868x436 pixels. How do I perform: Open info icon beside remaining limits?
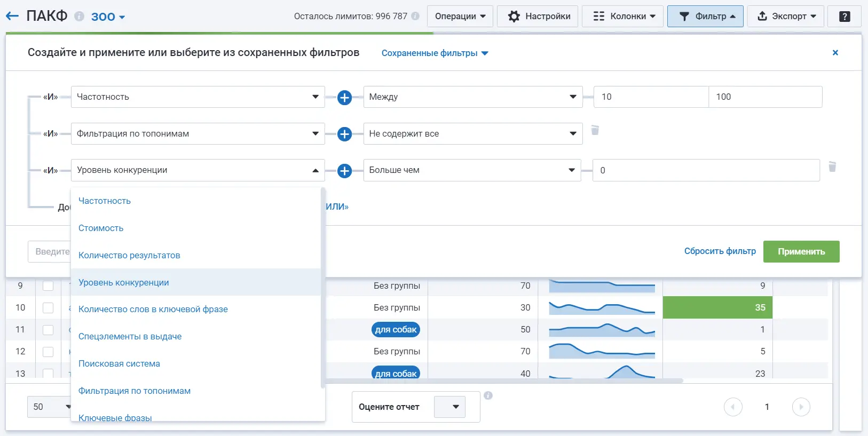(415, 16)
